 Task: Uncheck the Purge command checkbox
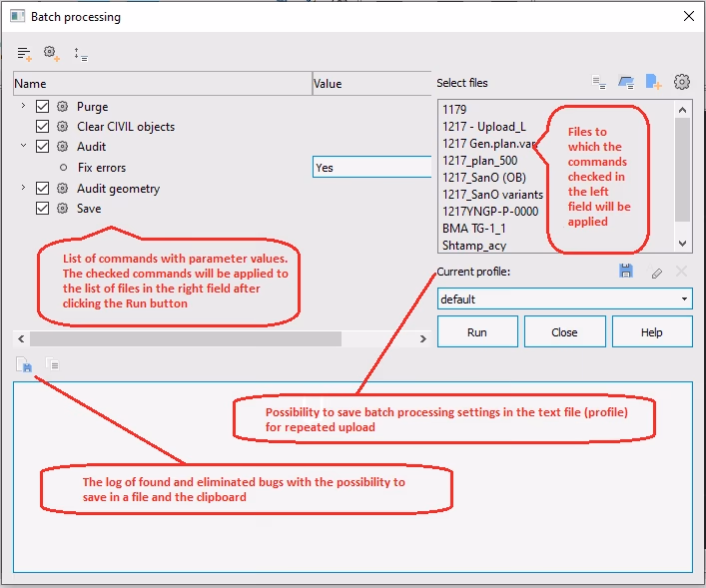click(x=42, y=106)
